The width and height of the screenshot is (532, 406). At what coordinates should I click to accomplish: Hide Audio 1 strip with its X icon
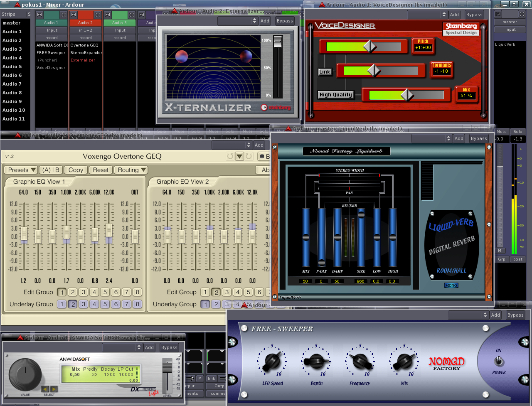(x=63, y=15)
